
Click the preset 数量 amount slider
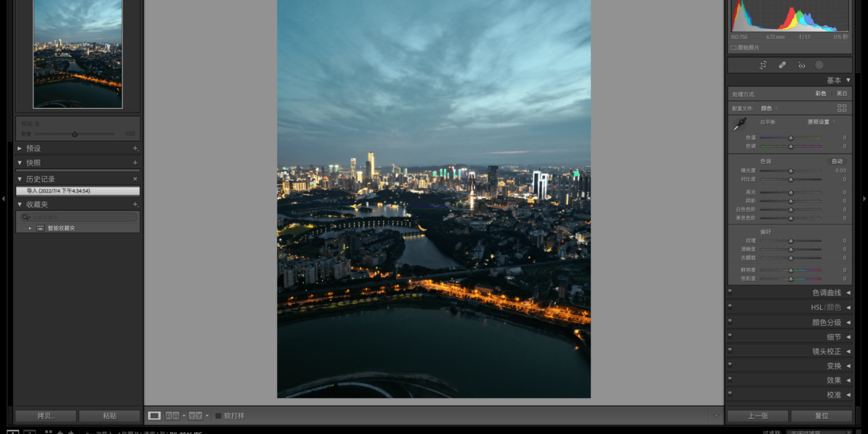click(75, 134)
